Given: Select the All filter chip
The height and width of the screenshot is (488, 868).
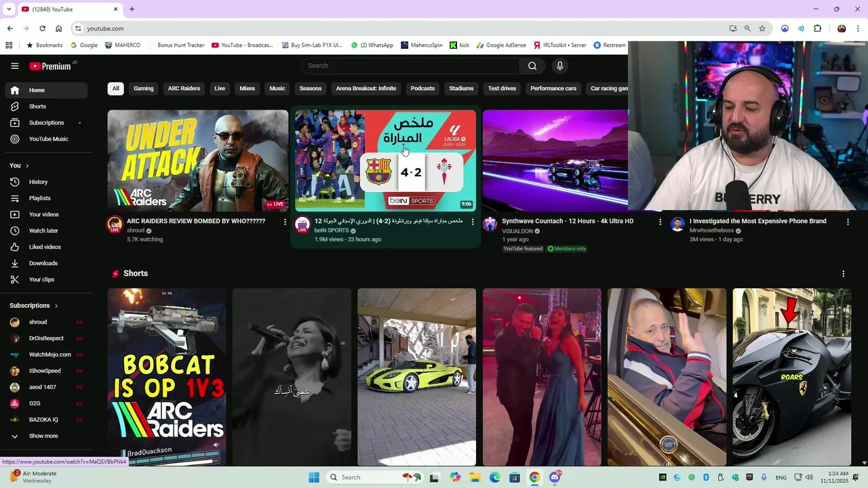Looking at the screenshot, I should [x=116, y=89].
